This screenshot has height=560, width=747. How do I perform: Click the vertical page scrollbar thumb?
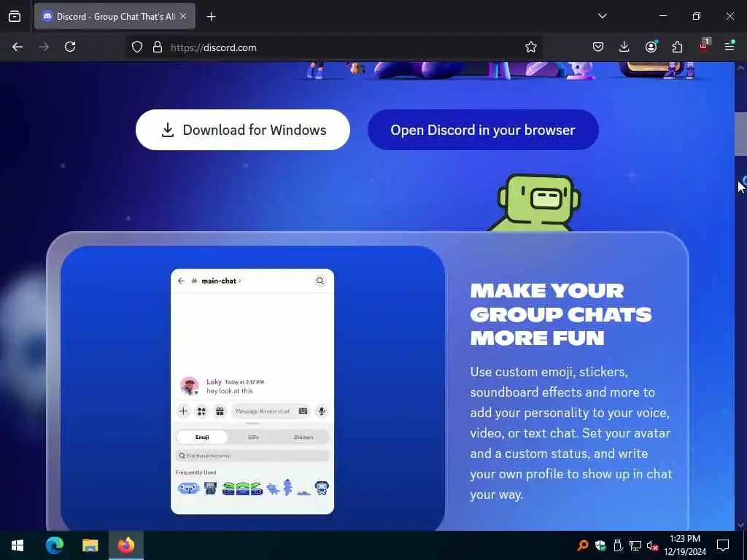coord(740,134)
